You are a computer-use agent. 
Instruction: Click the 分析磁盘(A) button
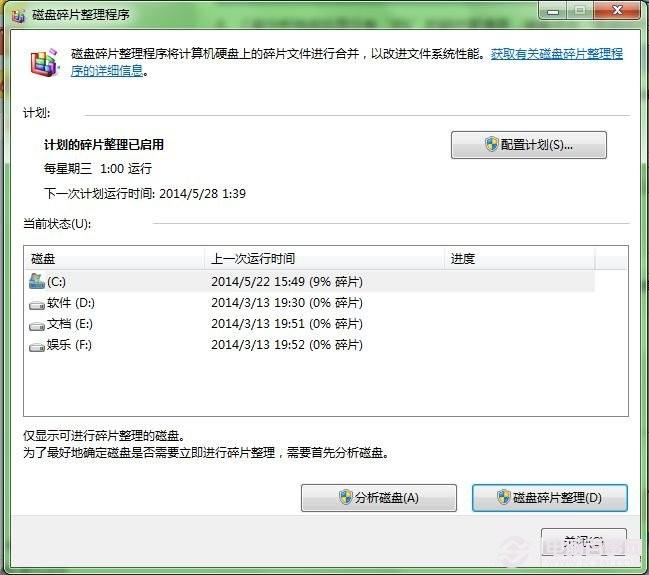pos(379,498)
